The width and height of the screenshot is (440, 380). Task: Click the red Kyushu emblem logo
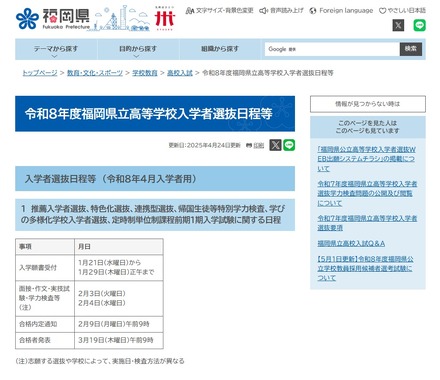pos(165,19)
